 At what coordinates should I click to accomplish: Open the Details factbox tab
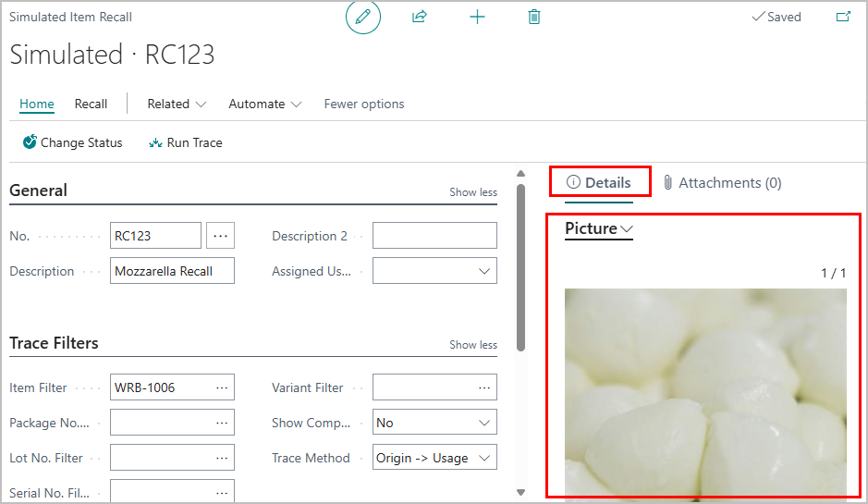(599, 183)
